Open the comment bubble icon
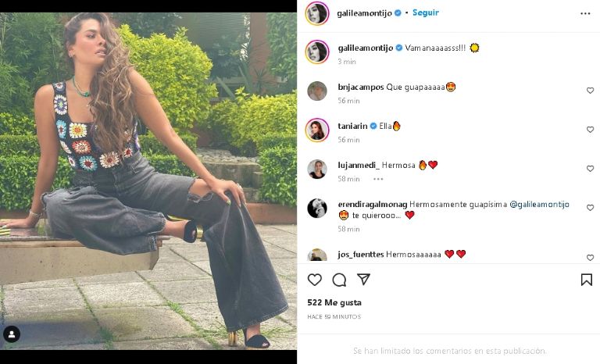The width and height of the screenshot is (600, 364). click(339, 280)
